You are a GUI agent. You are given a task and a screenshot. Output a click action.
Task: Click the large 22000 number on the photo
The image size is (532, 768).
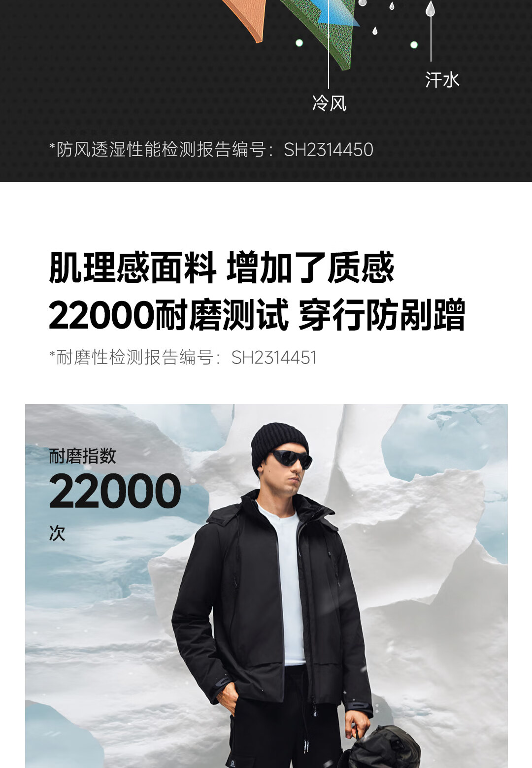pos(115,491)
